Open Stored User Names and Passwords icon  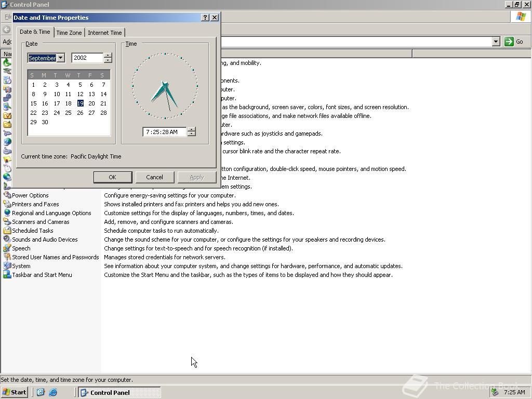(x=7, y=257)
